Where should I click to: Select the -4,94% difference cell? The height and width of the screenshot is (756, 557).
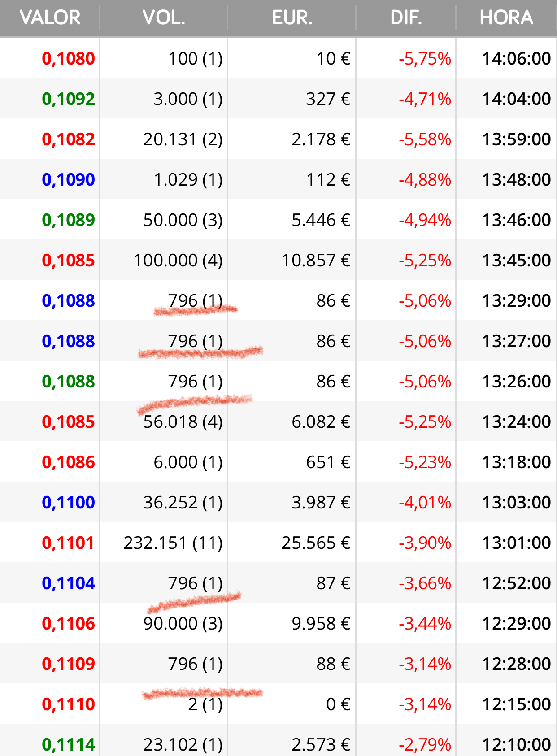[x=425, y=220]
